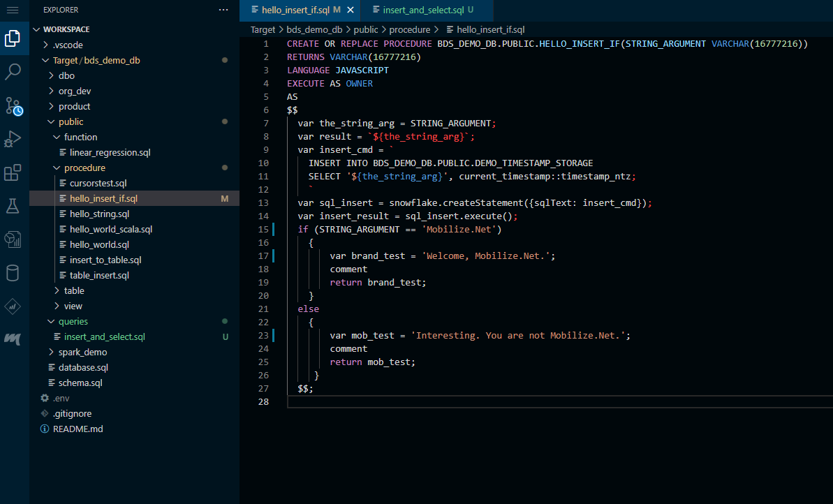
Task: Open the database cylinder icon in the activity bar
Action: [x=13, y=273]
